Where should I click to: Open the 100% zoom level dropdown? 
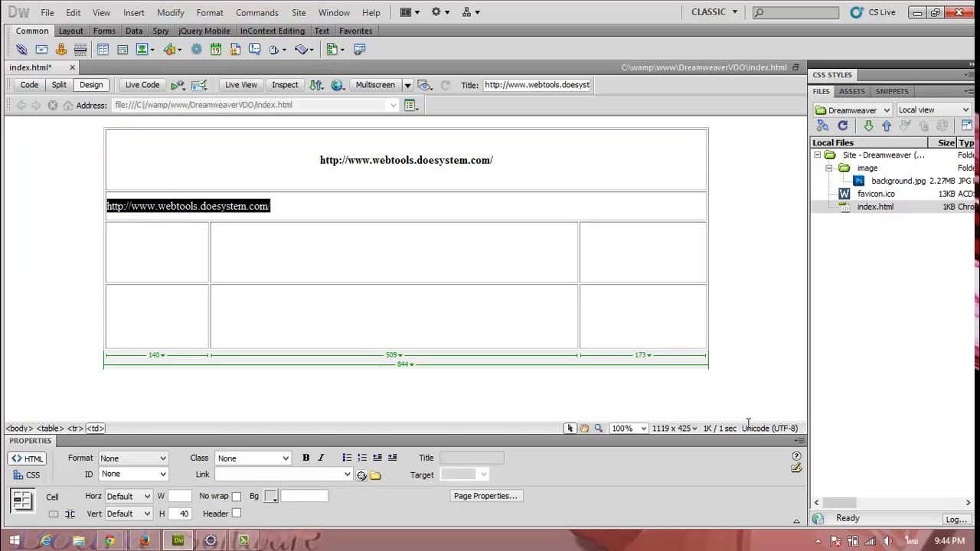pyautogui.click(x=629, y=429)
